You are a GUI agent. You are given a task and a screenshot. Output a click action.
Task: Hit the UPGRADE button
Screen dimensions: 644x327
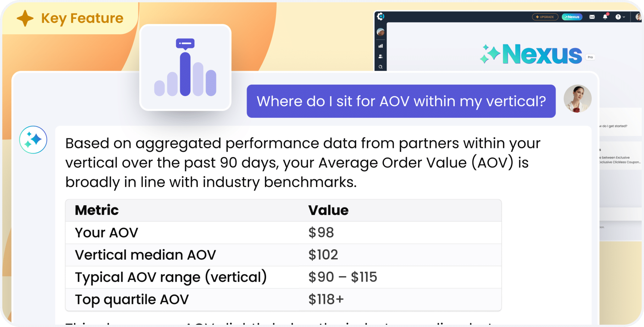pyautogui.click(x=545, y=17)
